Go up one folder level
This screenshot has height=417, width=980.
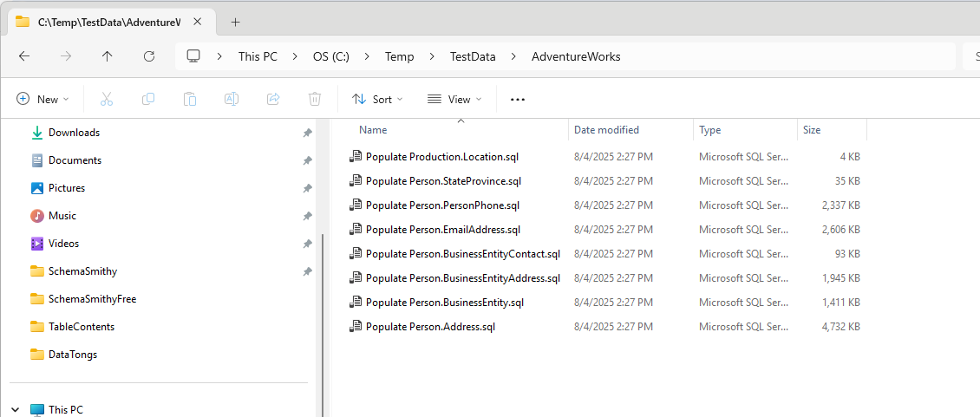(107, 56)
